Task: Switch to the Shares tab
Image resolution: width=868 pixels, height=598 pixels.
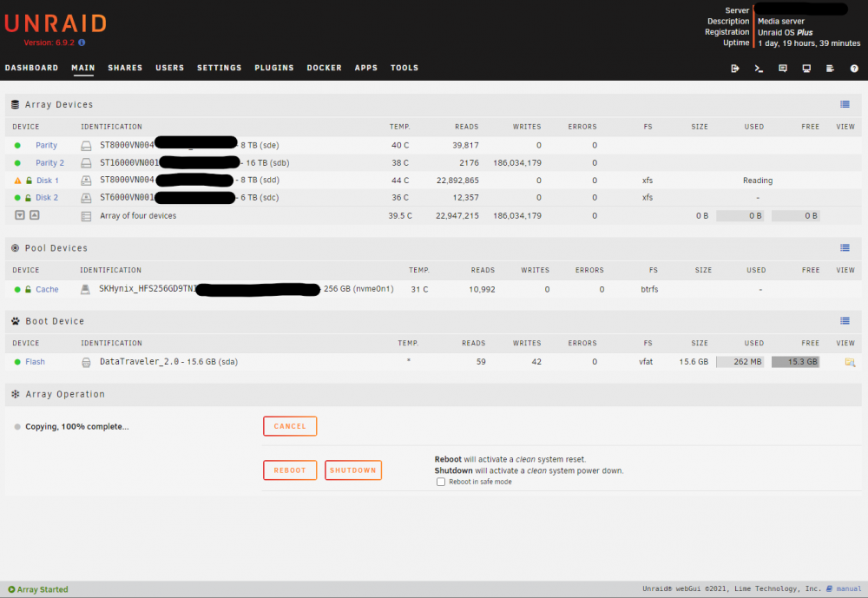Action: tap(125, 68)
